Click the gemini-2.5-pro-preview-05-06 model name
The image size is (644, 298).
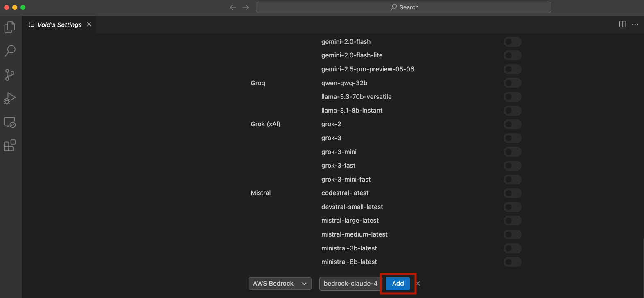368,69
